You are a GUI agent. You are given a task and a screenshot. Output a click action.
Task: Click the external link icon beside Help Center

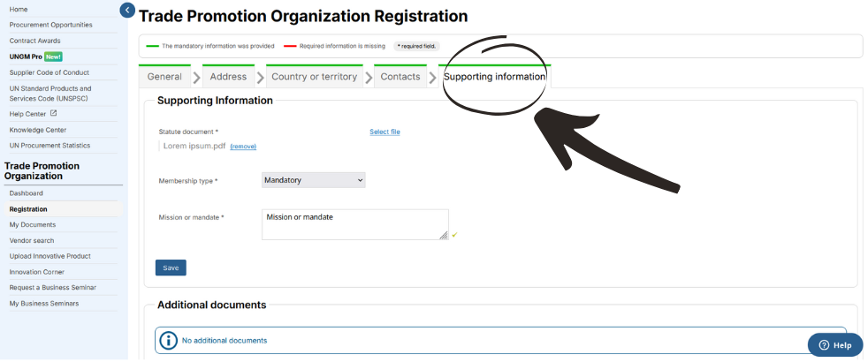tap(54, 113)
